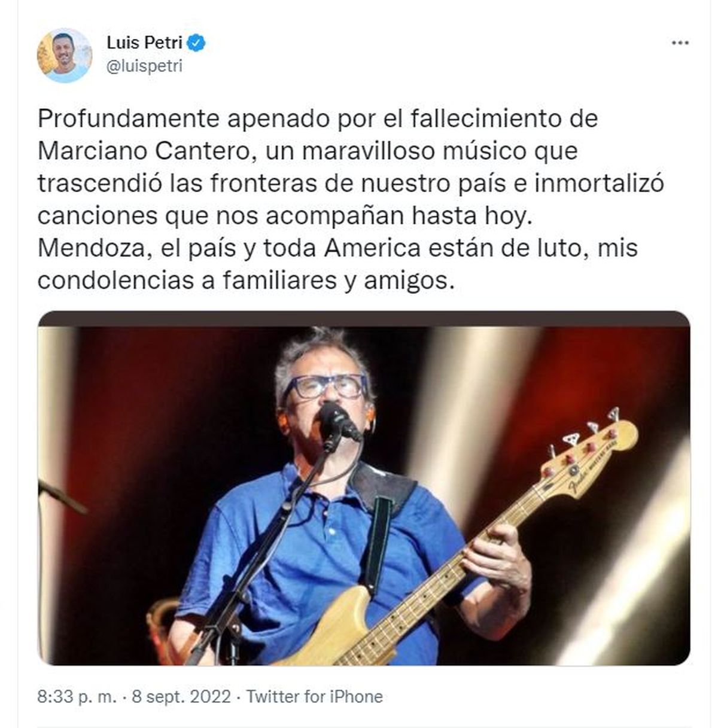Click the blue verified badge
Screen dimensions: 718x728
(197, 42)
